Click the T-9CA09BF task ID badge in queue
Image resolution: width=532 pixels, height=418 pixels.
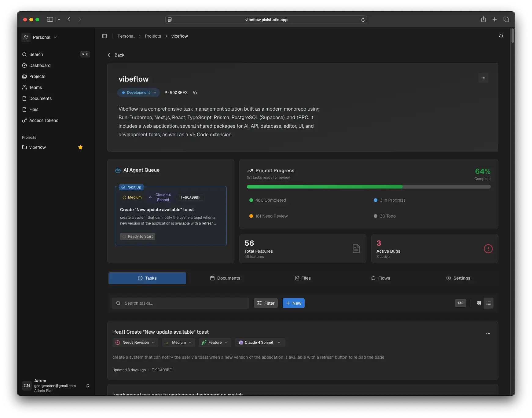coord(190,197)
